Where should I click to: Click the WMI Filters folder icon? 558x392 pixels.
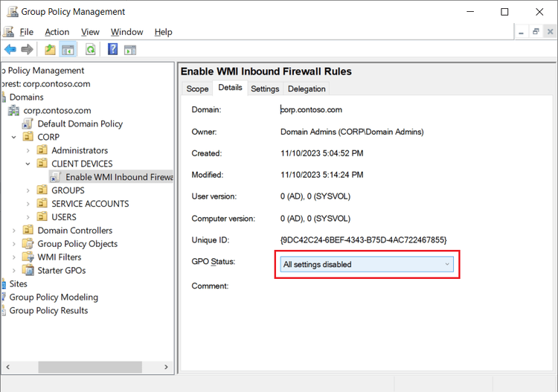tap(28, 257)
